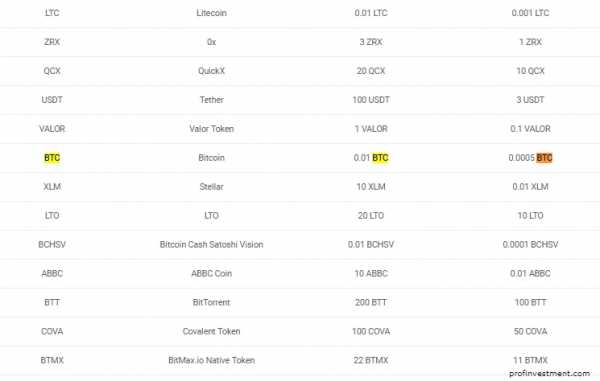
Task: Click the orange-highlighted 0.0005 BTC fee
Action: click(530, 158)
